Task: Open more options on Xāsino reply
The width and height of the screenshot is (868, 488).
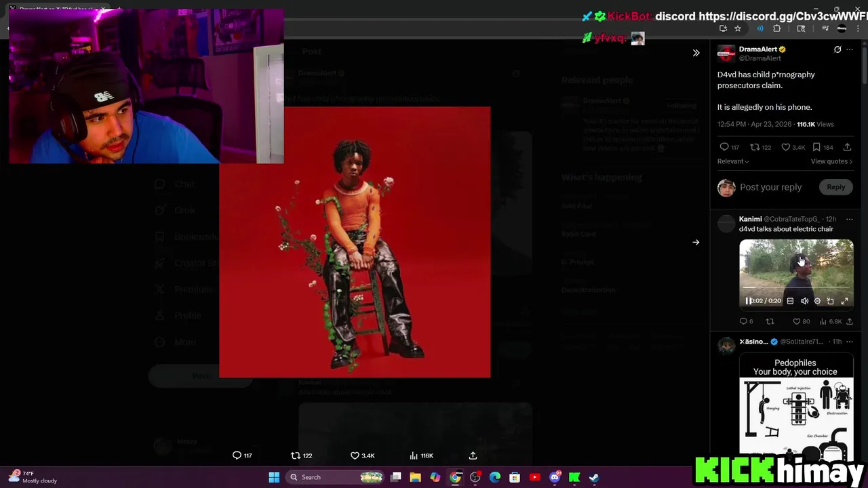Action: click(x=850, y=342)
